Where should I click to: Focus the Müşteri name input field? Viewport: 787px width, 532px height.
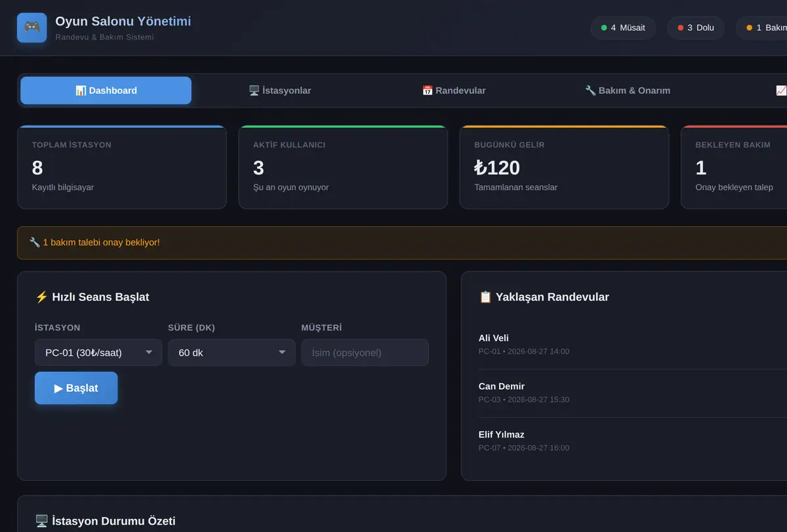pyautogui.click(x=365, y=352)
